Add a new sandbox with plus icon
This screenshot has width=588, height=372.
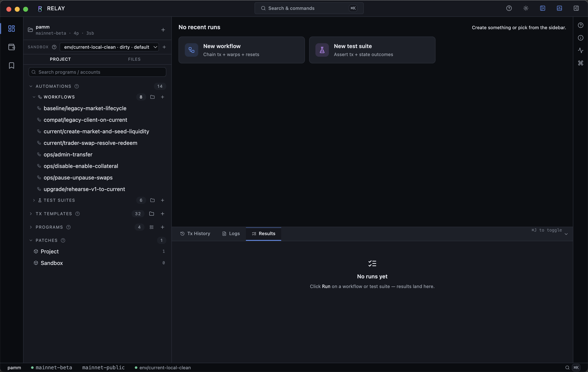pyautogui.click(x=164, y=47)
